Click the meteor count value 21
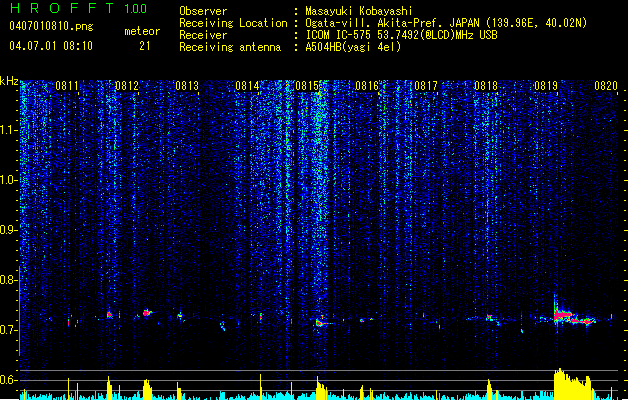The image size is (629, 400). 145,46
